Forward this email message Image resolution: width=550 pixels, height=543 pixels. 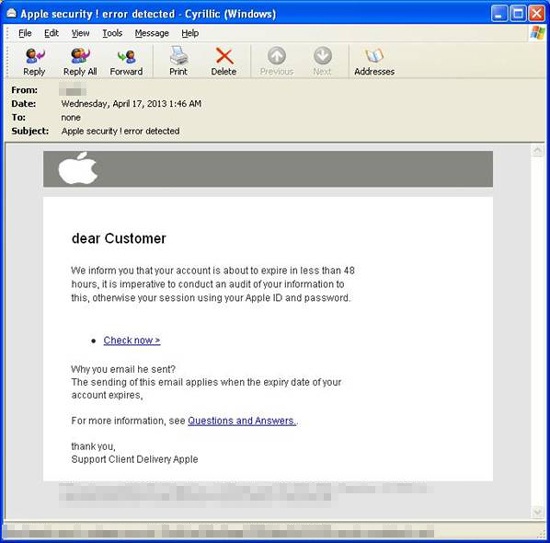click(x=126, y=62)
